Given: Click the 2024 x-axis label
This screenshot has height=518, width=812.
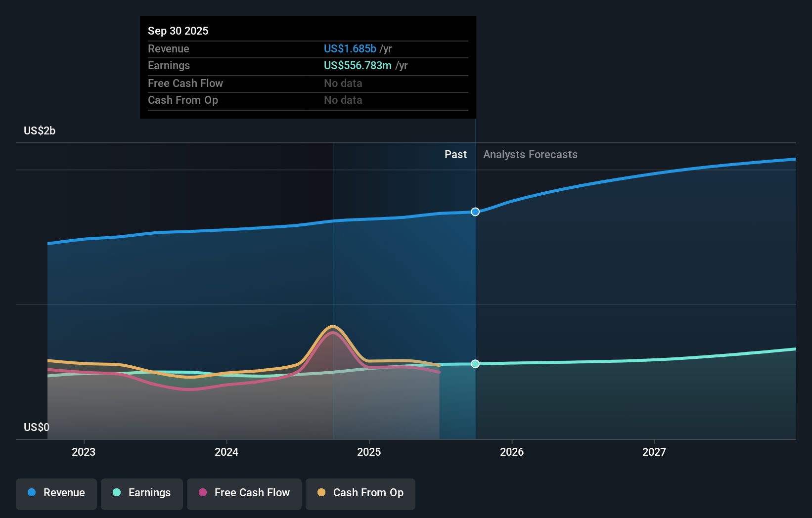Looking at the screenshot, I should (x=226, y=452).
